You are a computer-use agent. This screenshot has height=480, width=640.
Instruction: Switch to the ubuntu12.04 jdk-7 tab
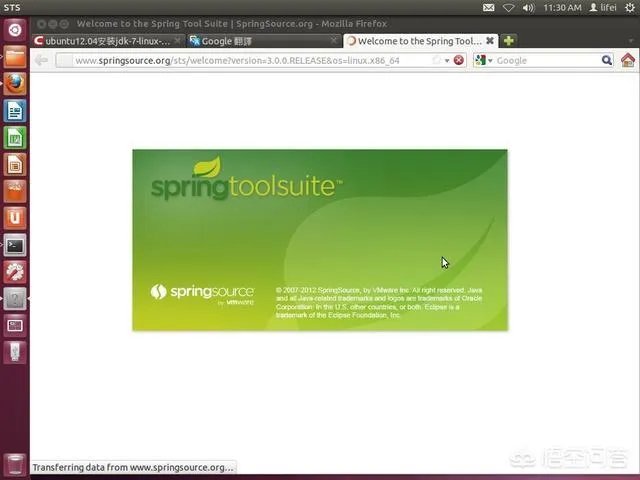click(101, 41)
